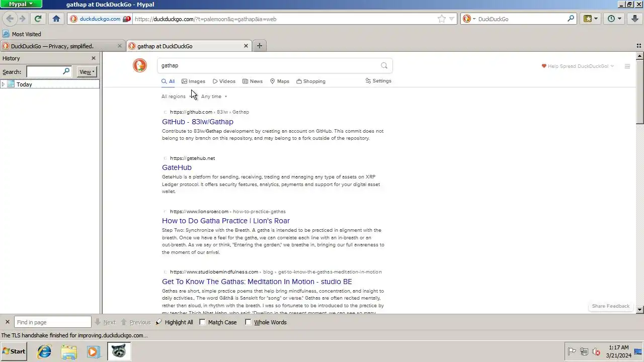644x362 pixels.
Task: Open 'Get To Know The Gathas' result
Action: [257, 282]
